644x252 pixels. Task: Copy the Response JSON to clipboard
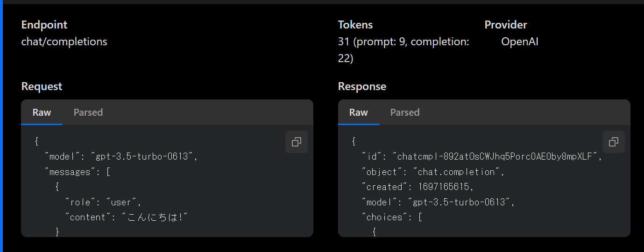coord(614,142)
